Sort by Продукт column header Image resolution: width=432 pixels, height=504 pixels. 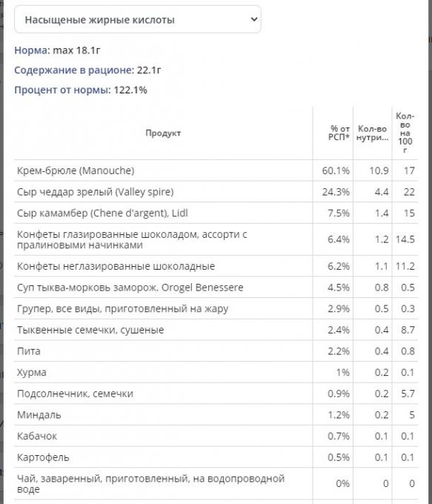[163, 133]
